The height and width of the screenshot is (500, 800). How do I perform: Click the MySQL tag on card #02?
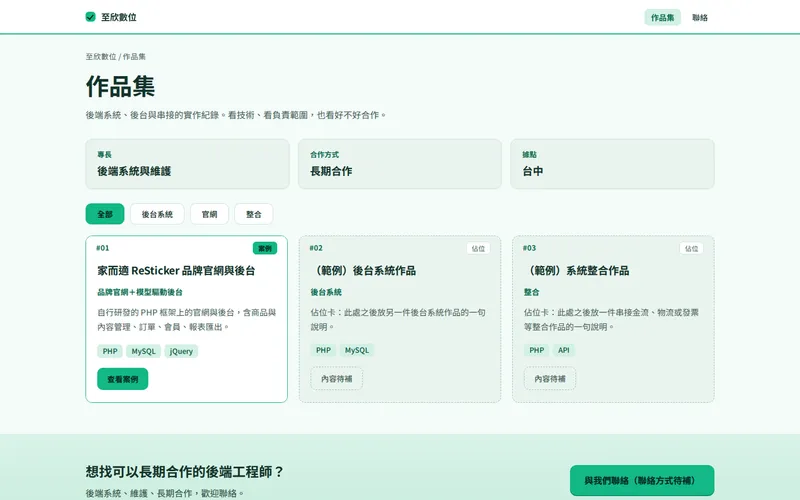357,350
